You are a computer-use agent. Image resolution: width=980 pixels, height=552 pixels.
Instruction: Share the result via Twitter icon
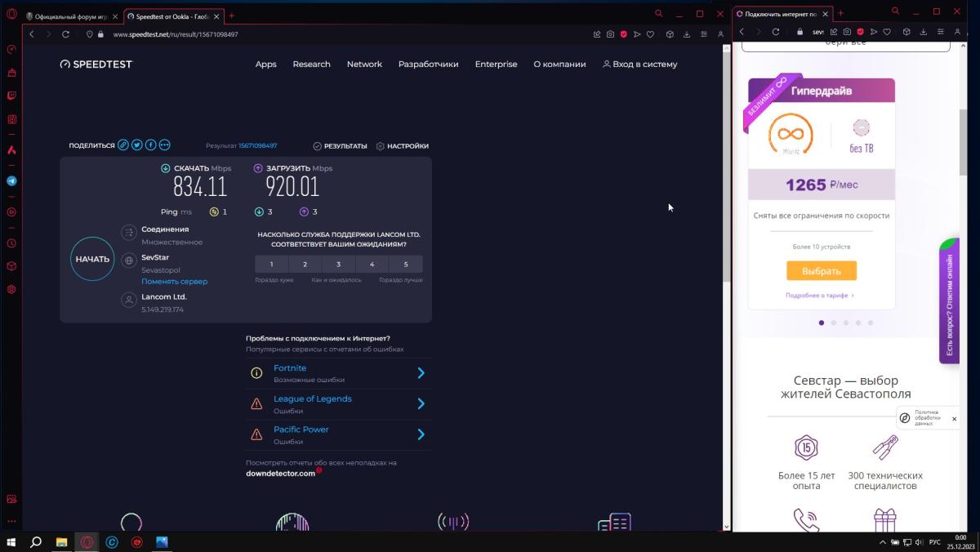[137, 145]
